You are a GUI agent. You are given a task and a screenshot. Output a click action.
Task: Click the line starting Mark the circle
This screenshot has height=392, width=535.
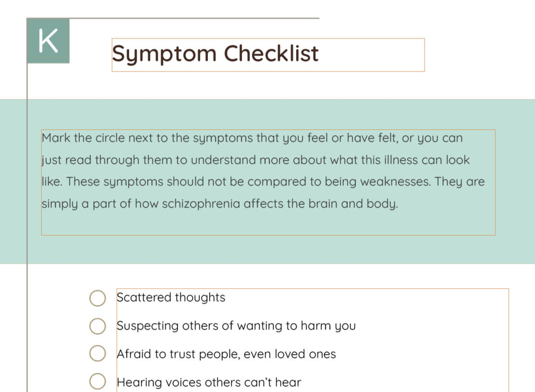[252, 138]
